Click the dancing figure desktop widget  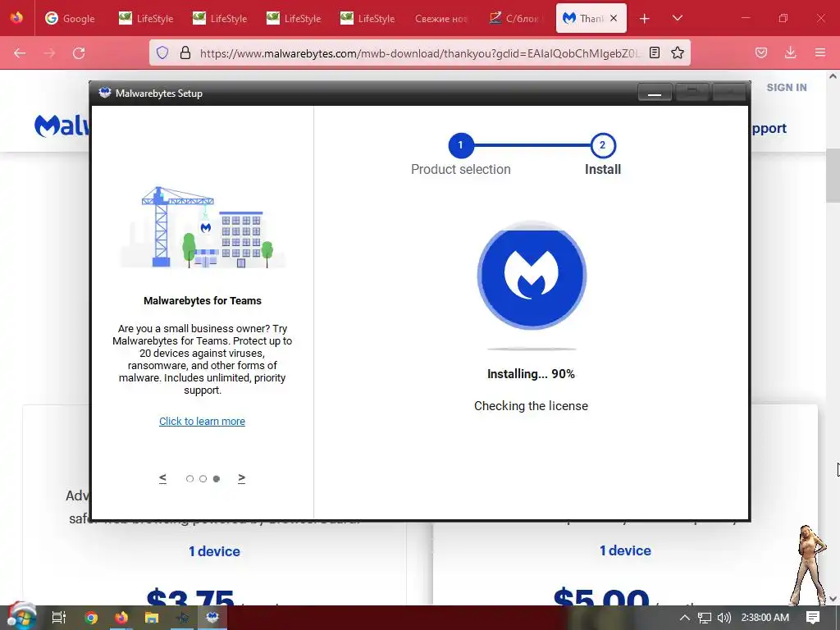click(809, 565)
